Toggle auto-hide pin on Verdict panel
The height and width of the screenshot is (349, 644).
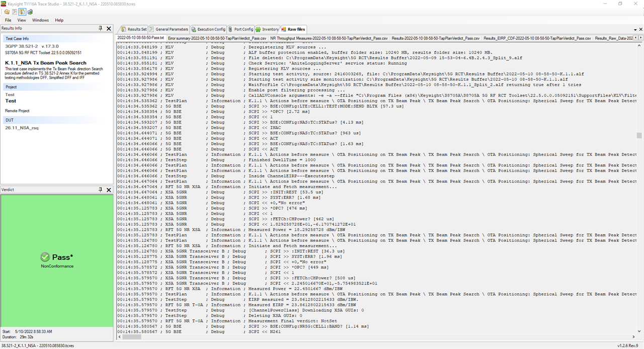[x=101, y=190]
